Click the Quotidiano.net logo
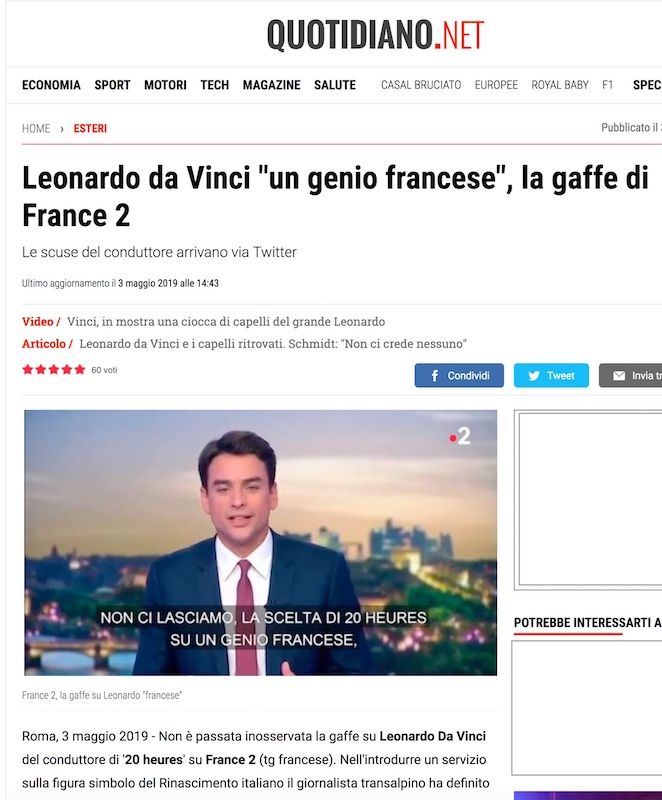The width and height of the screenshot is (662, 800). point(375,35)
